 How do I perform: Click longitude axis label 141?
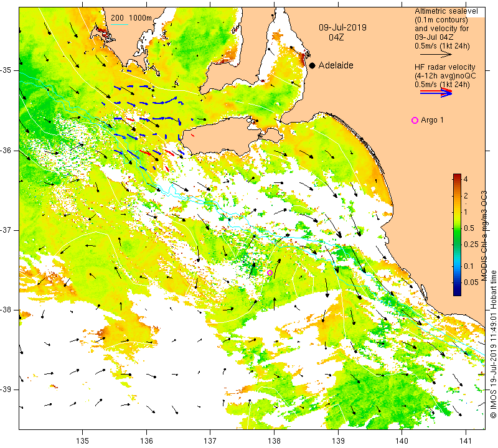click(x=466, y=441)
